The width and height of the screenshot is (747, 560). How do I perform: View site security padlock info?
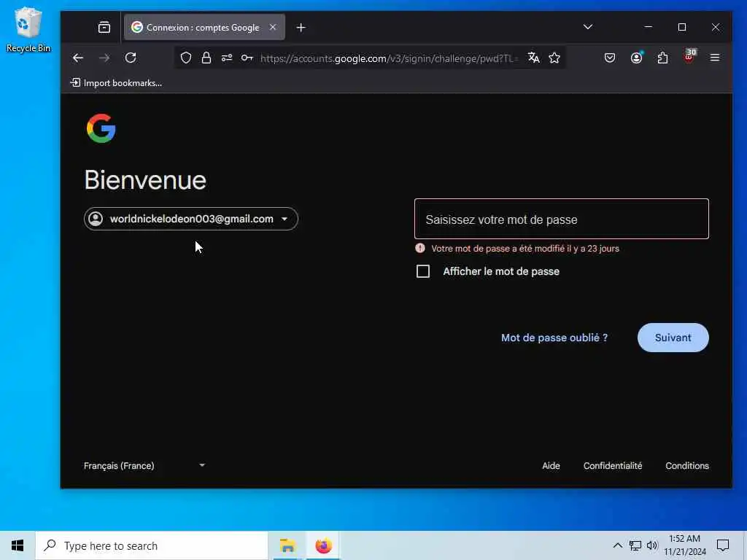[x=206, y=58]
